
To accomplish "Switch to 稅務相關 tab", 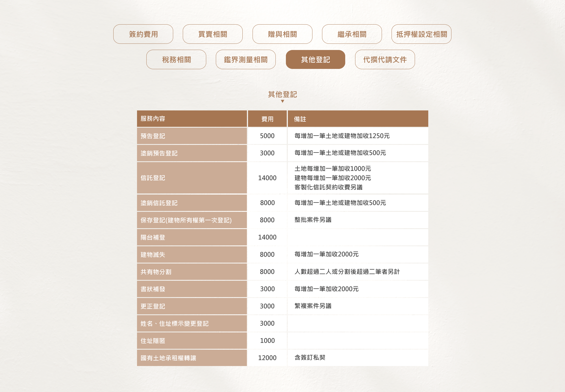I will (x=176, y=60).
